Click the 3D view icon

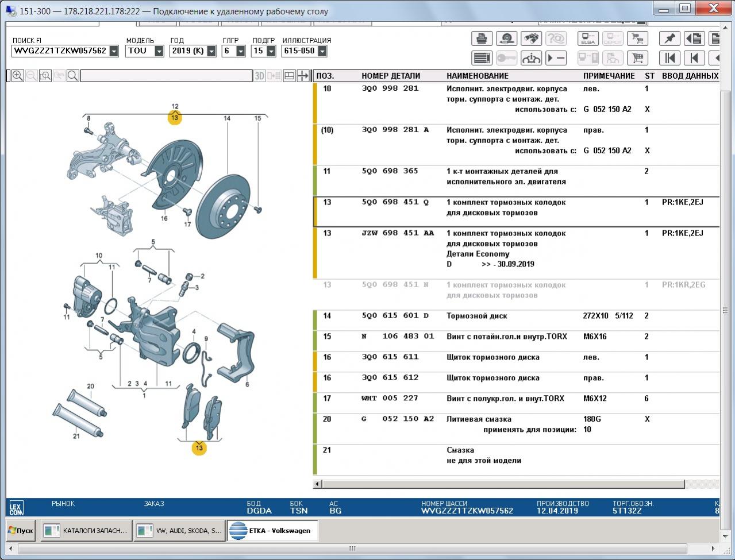click(260, 76)
